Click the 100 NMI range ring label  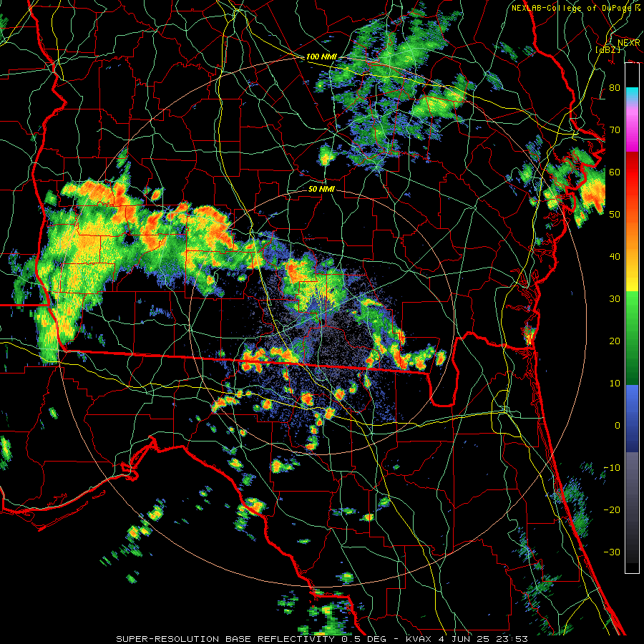pyautogui.click(x=321, y=57)
